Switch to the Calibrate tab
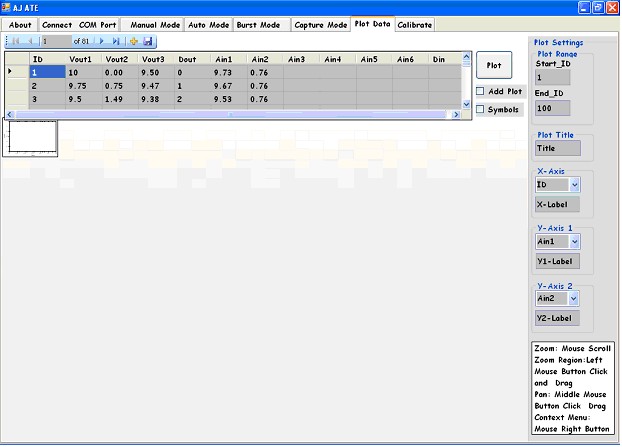This screenshot has height=447, width=622. point(415,25)
